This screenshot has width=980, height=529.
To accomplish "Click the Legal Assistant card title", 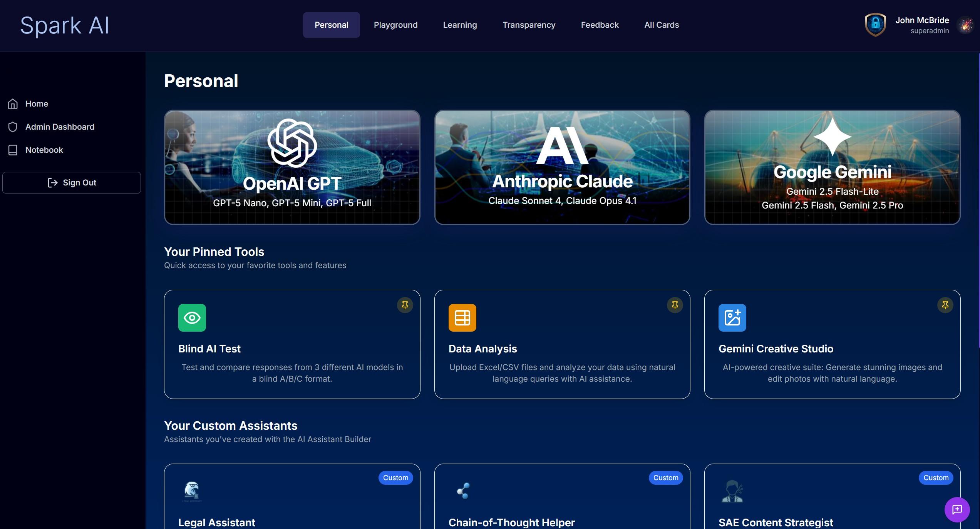I will [x=216, y=522].
